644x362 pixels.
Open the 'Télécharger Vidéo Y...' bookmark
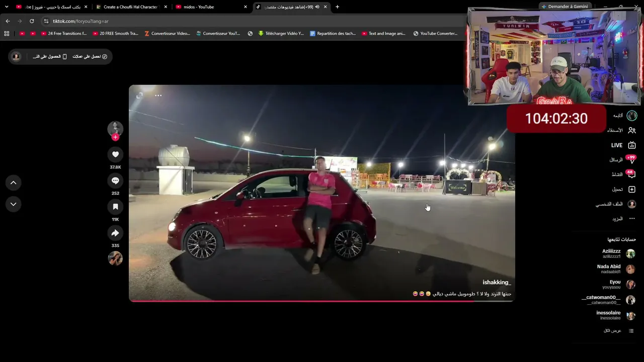(281, 34)
